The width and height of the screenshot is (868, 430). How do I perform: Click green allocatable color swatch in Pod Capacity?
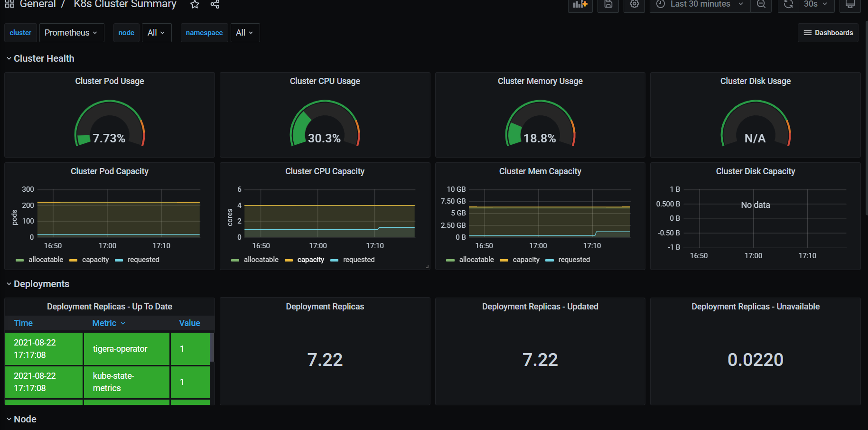[19, 260]
